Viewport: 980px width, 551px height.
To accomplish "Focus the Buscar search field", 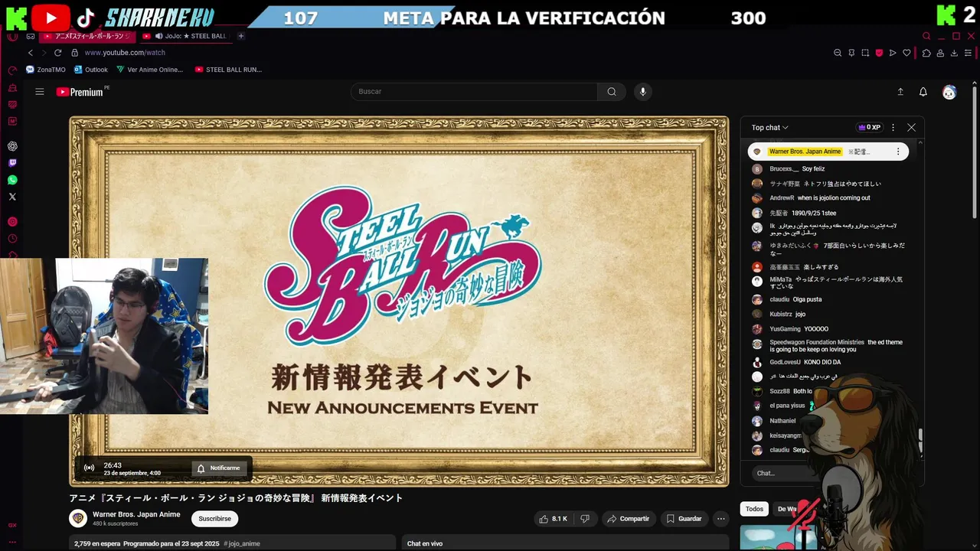I will tap(474, 92).
